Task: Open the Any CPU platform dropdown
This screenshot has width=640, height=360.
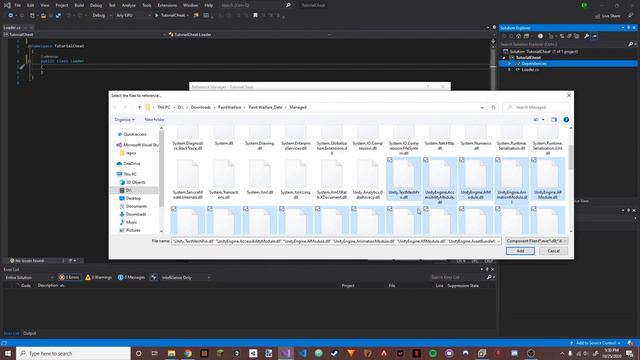Action: [133, 16]
